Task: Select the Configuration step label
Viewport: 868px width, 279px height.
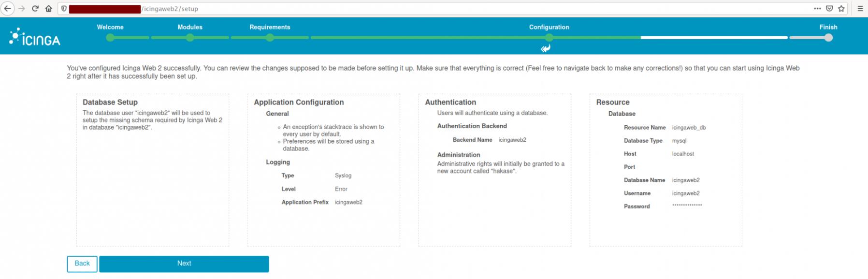Action: tap(549, 27)
